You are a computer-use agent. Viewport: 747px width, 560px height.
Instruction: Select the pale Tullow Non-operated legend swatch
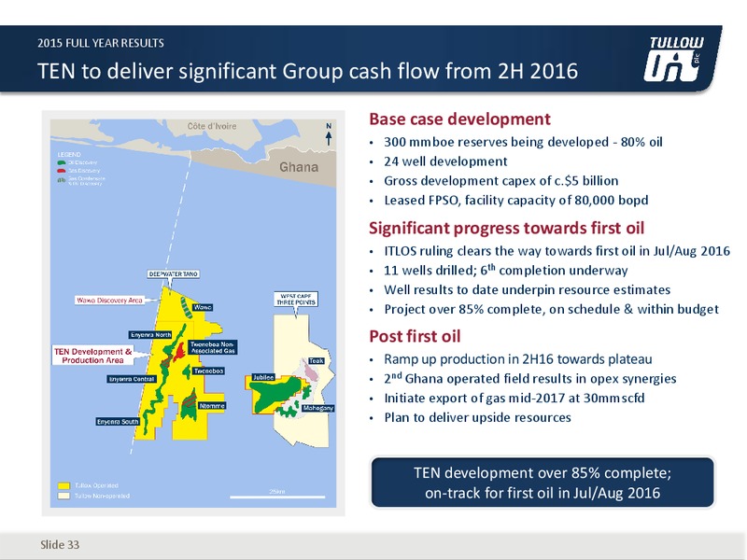pos(63,497)
